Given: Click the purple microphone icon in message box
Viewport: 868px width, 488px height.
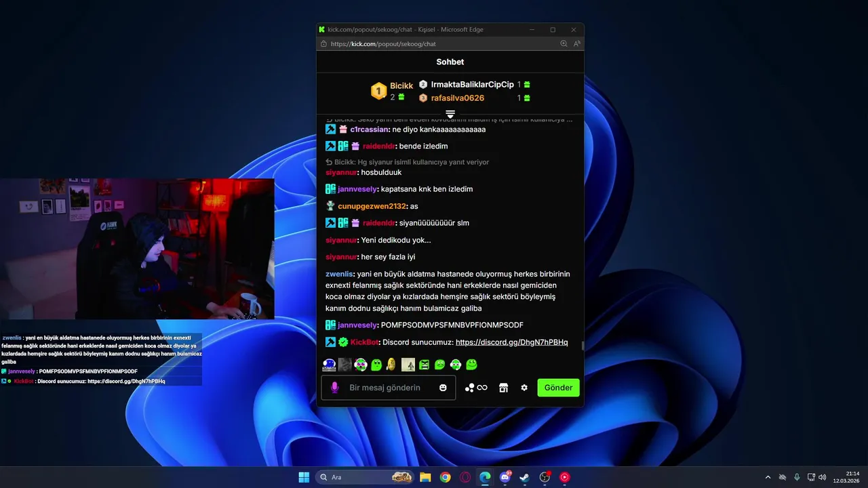Looking at the screenshot, I should (x=334, y=388).
